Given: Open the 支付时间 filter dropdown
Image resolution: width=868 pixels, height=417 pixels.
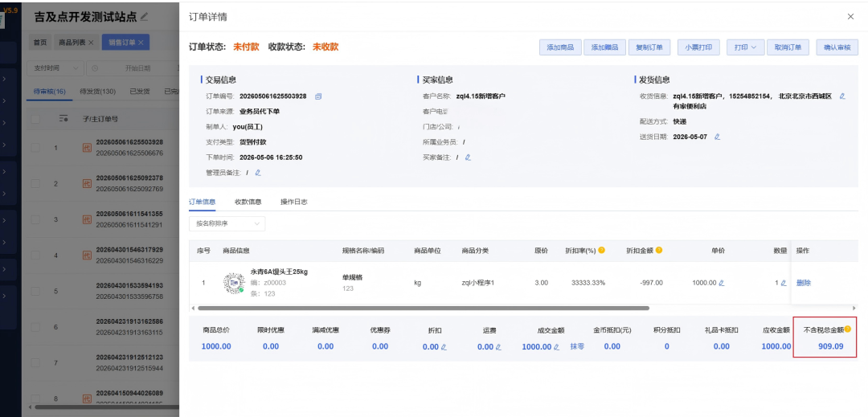Looking at the screenshot, I should coord(55,68).
